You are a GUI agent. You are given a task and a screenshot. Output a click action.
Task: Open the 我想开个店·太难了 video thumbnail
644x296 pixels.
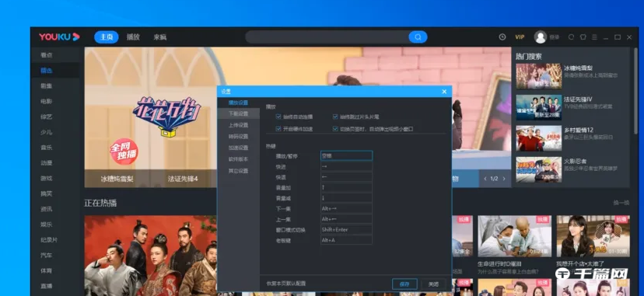click(x=593, y=236)
